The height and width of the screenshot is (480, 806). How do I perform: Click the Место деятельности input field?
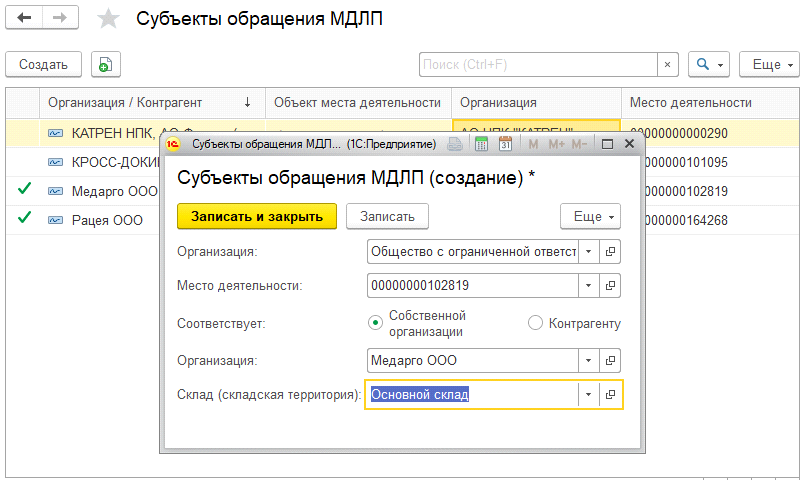473,286
